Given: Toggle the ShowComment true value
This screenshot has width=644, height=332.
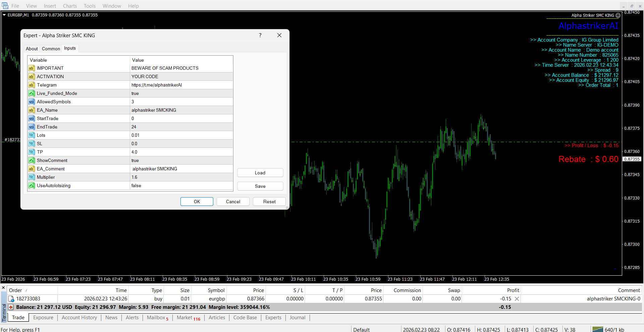Looking at the screenshot, I should click(181, 160).
